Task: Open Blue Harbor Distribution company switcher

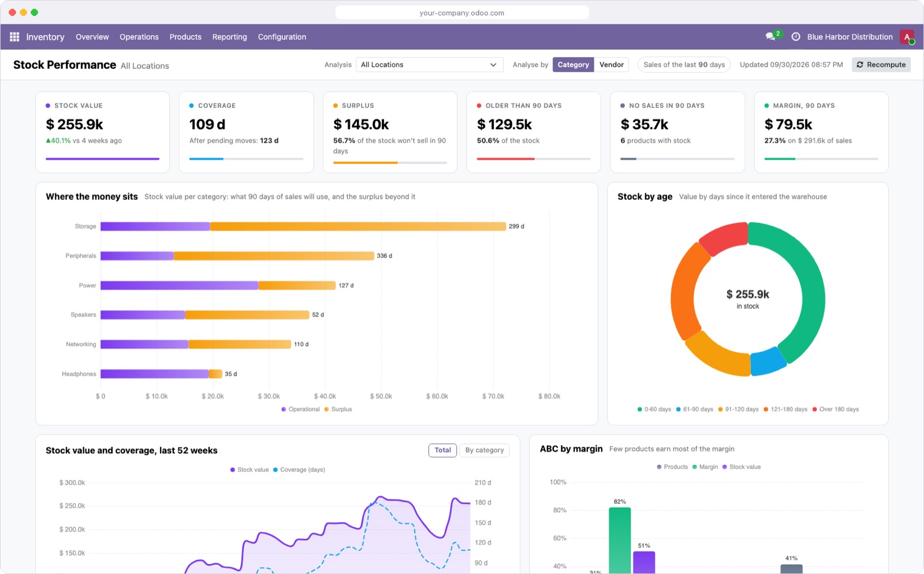Action: (x=850, y=37)
